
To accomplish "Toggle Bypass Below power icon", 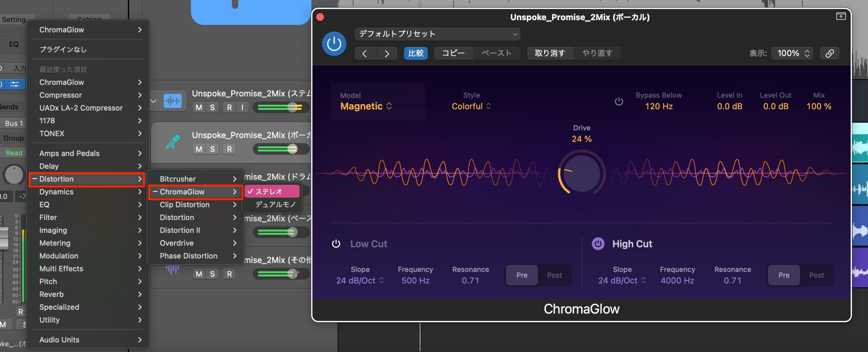I will click(x=619, y=101).
